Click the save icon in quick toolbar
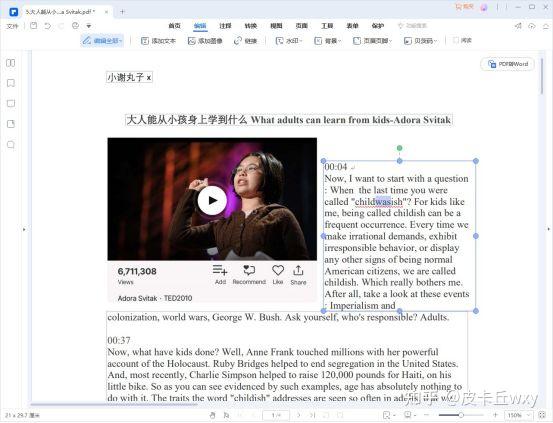This screenshot has width=553, height=423. (x=34, y=26)
